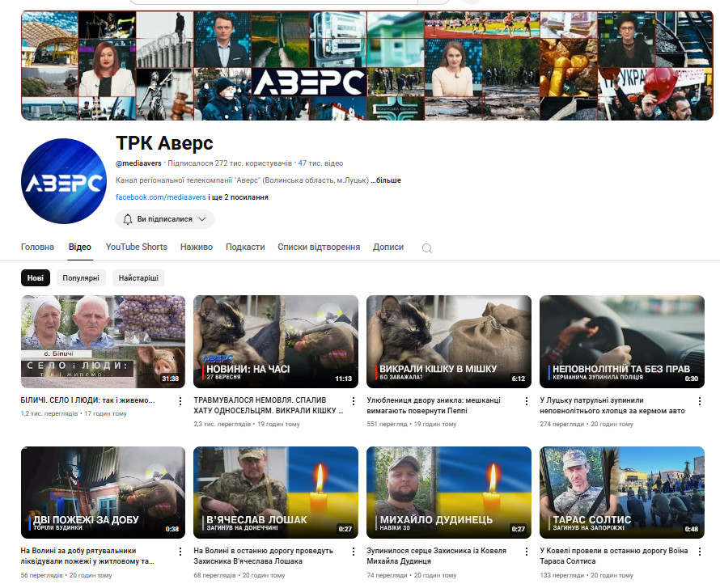
Task: Switch to the YouTube Shorts tab
Action: click(136, 247)
